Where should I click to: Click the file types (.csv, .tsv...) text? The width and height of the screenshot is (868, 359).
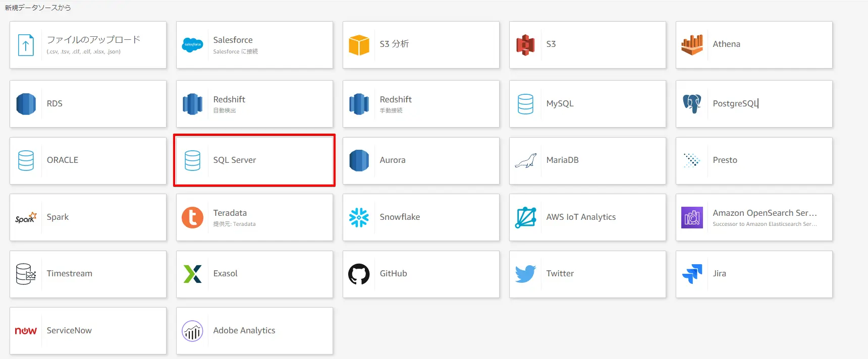(84, 51)
